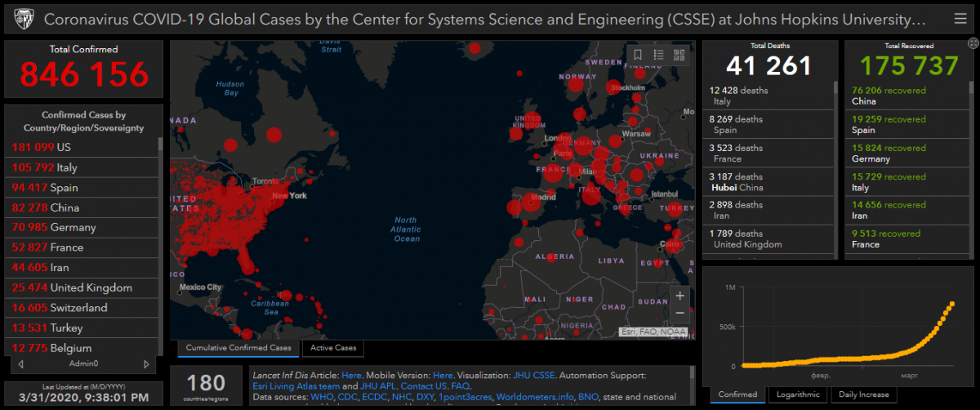Show the map legend list
The height and width of the screenshot is (410, 980).
[x=658, y=56]
